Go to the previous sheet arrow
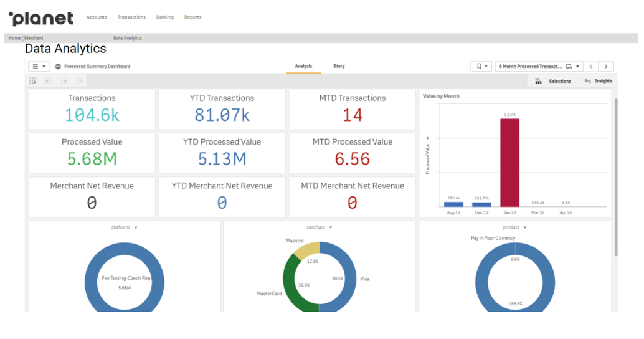This screenshot has height=339, width=644. tap(592, 66)
